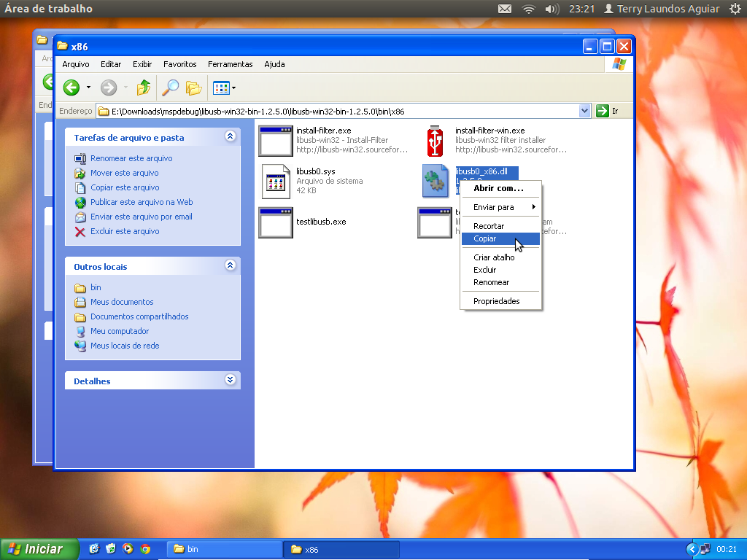
Task: Launch Windows Media Player from quick launch
Action: point(128,549)
